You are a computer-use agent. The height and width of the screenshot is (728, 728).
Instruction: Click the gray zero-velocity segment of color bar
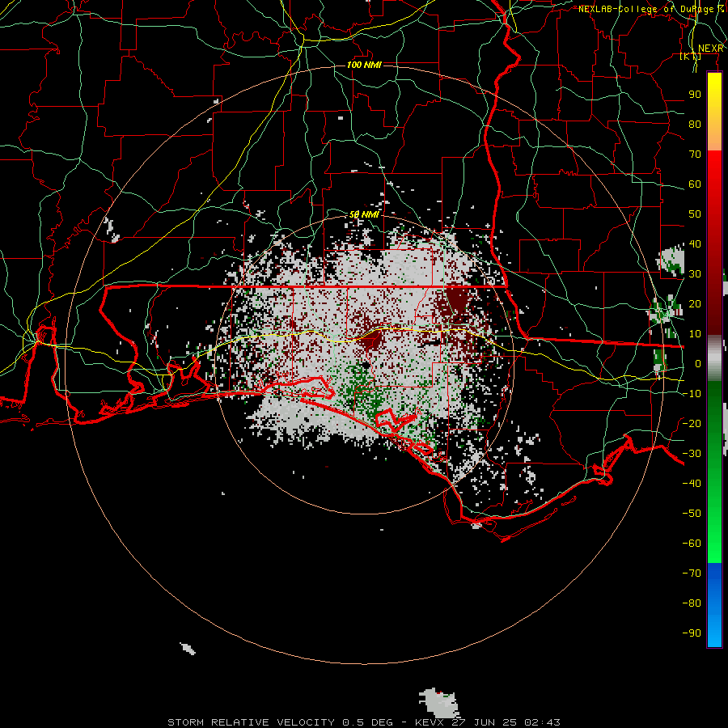(x=714, y=358)
